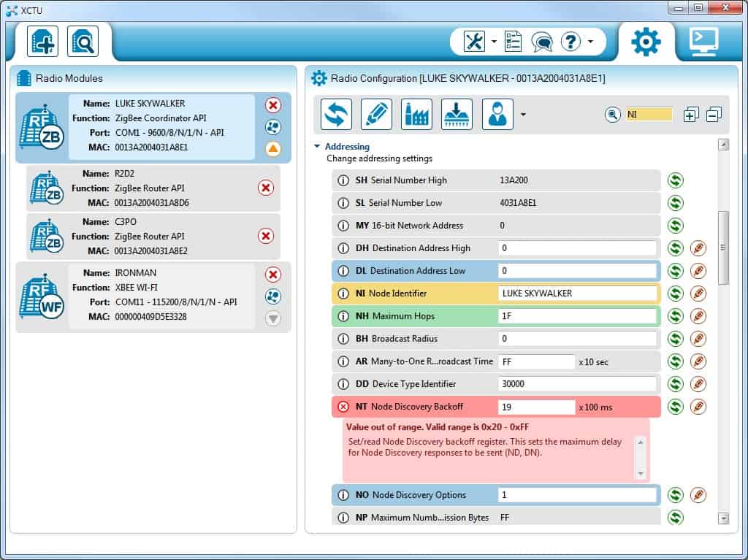The image size is (748, 560).
Task: Refresh NP Maximum Transmission Bytes value
Action: (676, 517)
